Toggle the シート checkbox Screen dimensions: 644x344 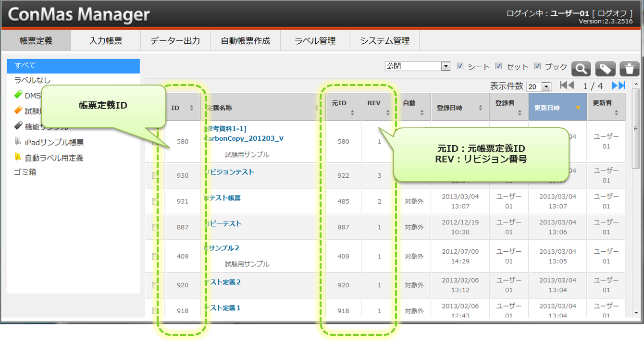[x=460, y=66]
